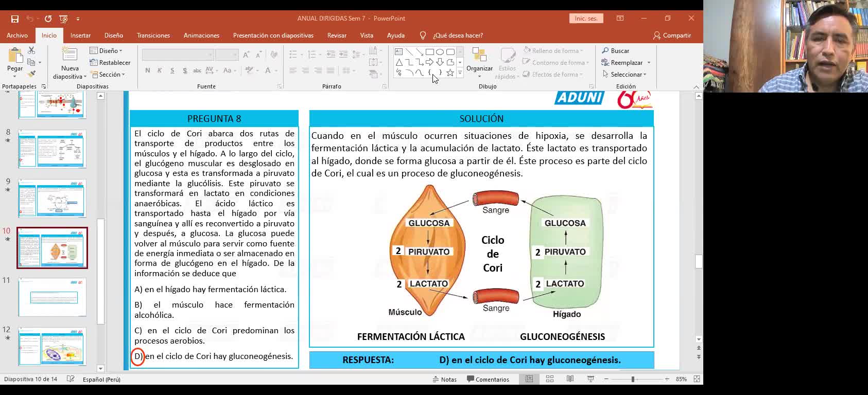
Task: Select the Triangle shape
Action: click(x=399, y=62)
